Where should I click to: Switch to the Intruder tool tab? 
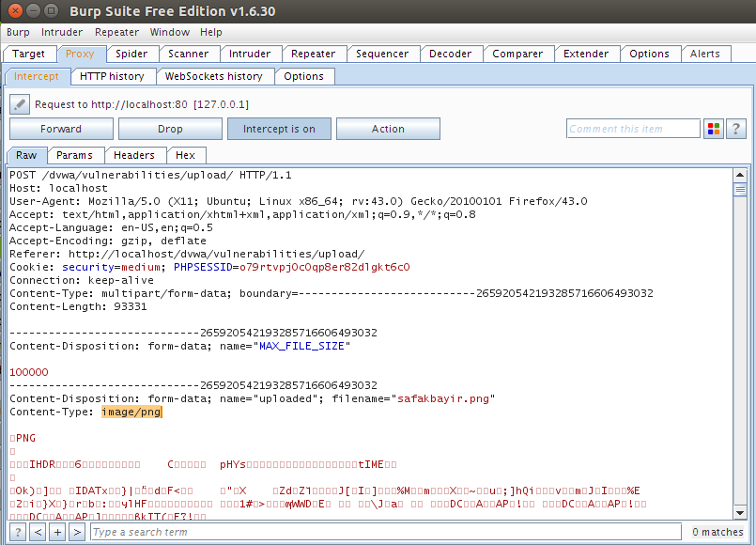click(250, 54)
